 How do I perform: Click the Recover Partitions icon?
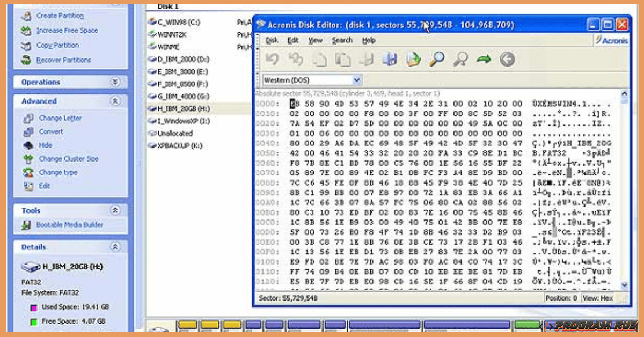[26, 60]
